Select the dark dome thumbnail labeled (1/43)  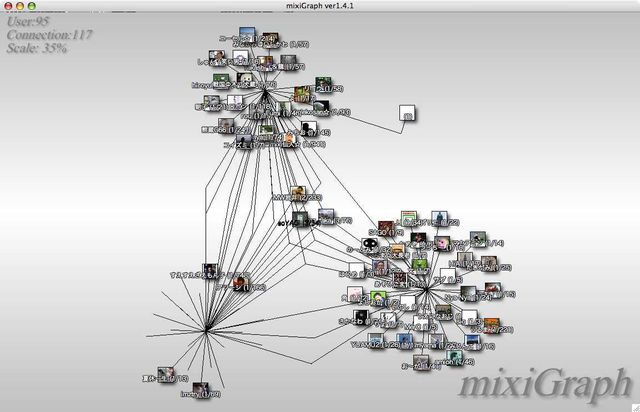321,108
